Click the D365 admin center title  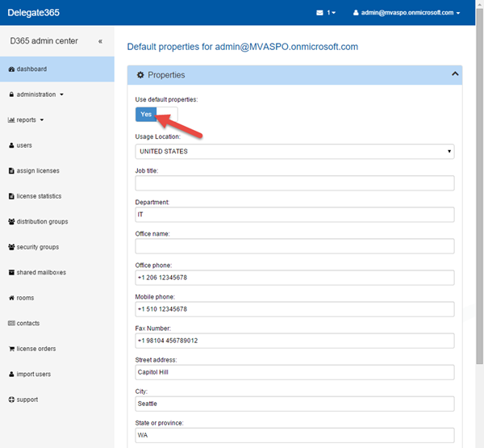point(44,41)
